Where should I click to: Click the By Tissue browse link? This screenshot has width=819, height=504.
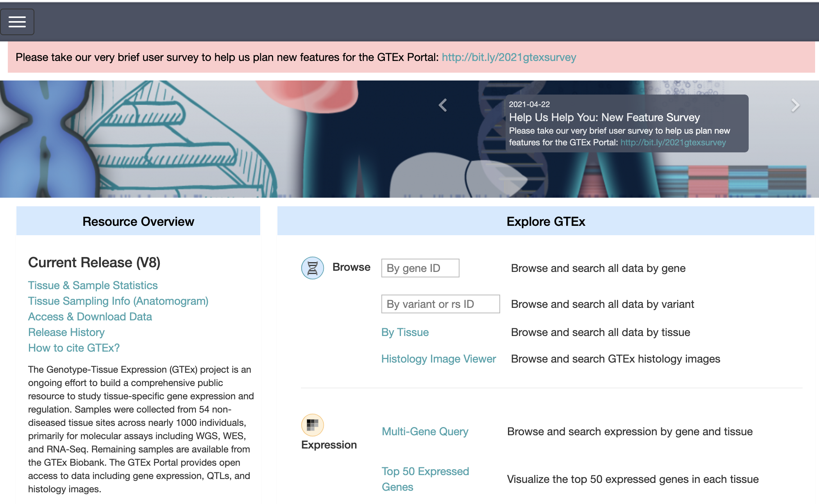tap(405, 332)
